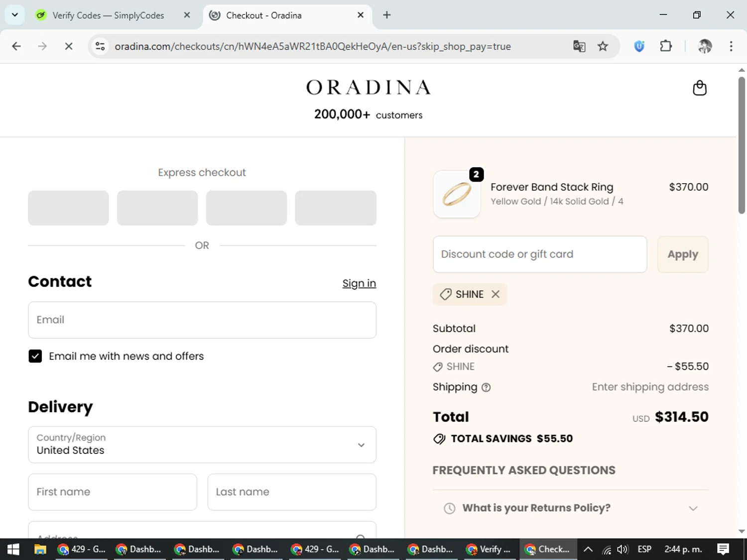This screenshot has height=560, width=747.
Task: Open the Windows Start menu
Action: (13, 549)
